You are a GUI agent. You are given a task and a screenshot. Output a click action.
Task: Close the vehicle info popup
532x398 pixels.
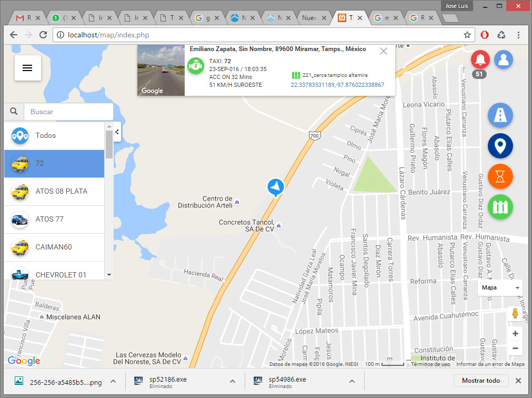(384, 51)
